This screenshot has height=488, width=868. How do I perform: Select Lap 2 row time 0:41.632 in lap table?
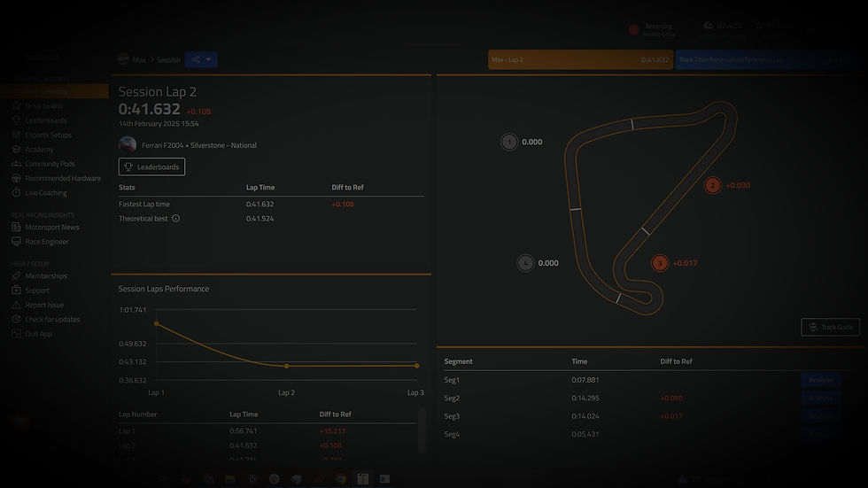point(243,445)
